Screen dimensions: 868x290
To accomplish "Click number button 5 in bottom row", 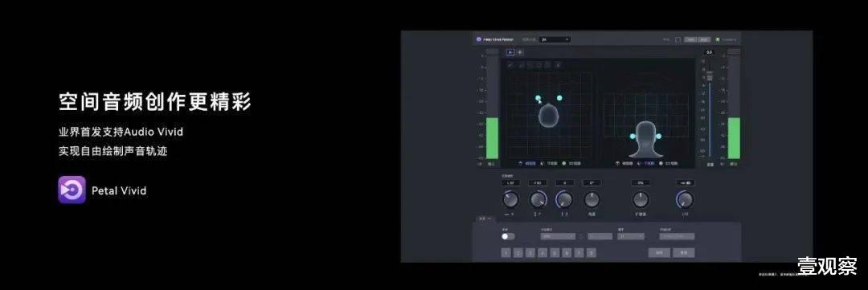I will coord(555,253).
